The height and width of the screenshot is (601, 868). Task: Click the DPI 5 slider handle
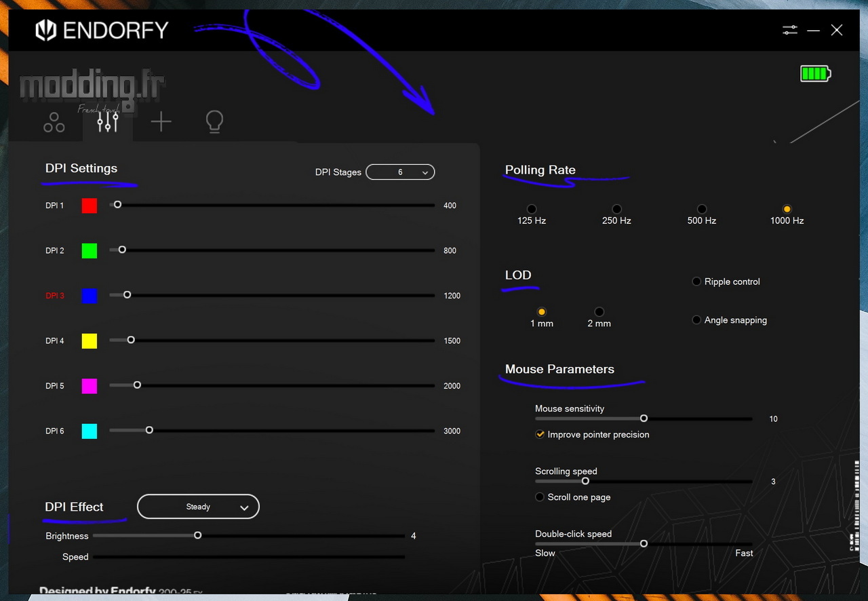pos(137,385)
